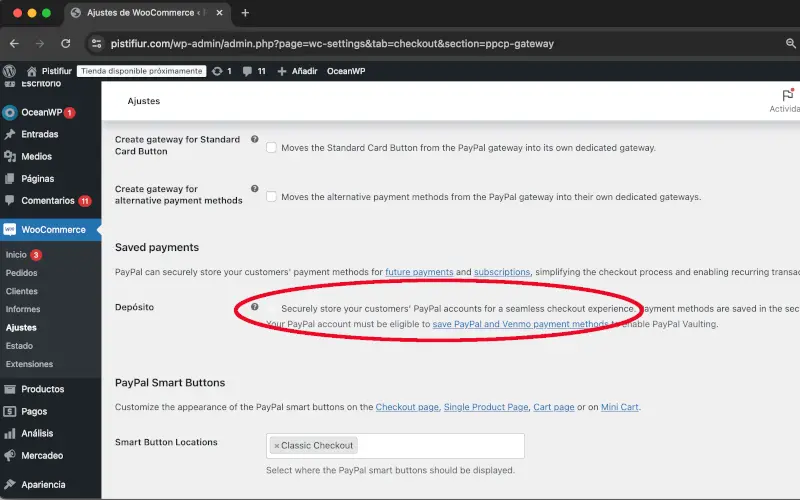Show help tip for alternative payment methods

click(255, 189)
